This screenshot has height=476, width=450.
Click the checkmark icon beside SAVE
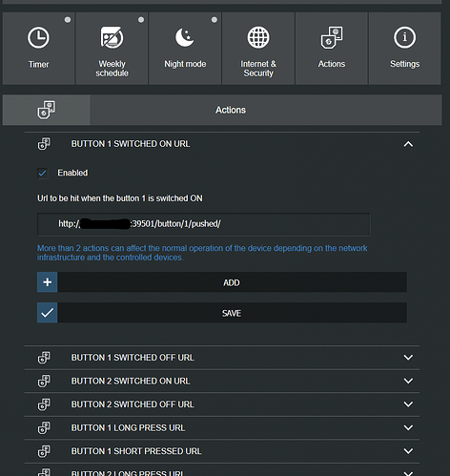click(48, 313)
